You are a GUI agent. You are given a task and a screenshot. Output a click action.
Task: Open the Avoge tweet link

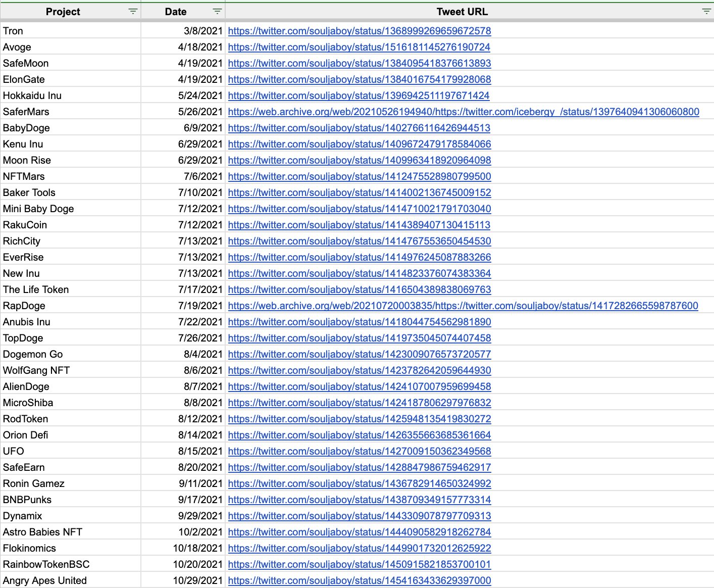tap(359, 47)
